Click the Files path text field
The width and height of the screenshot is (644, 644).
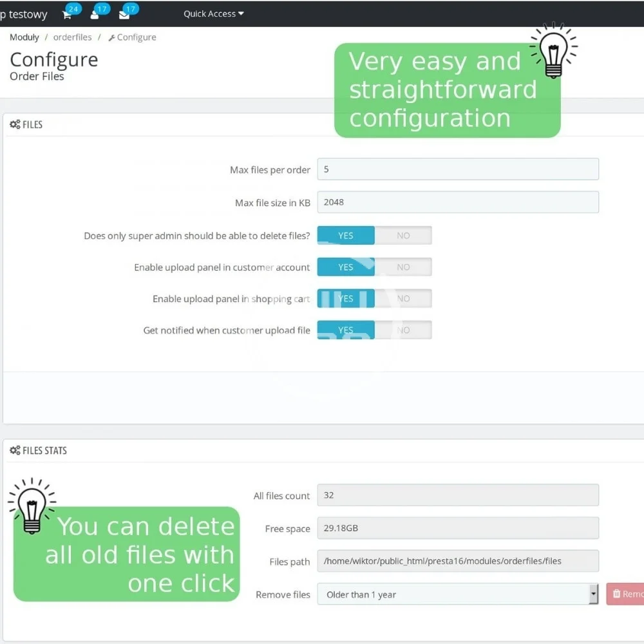click(x=457, y=561)
